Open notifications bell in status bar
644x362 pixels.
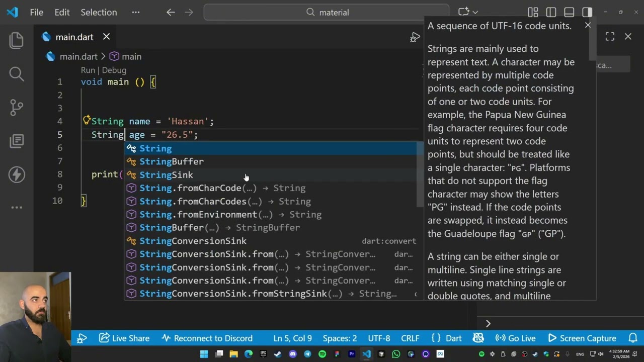[633, 338]
